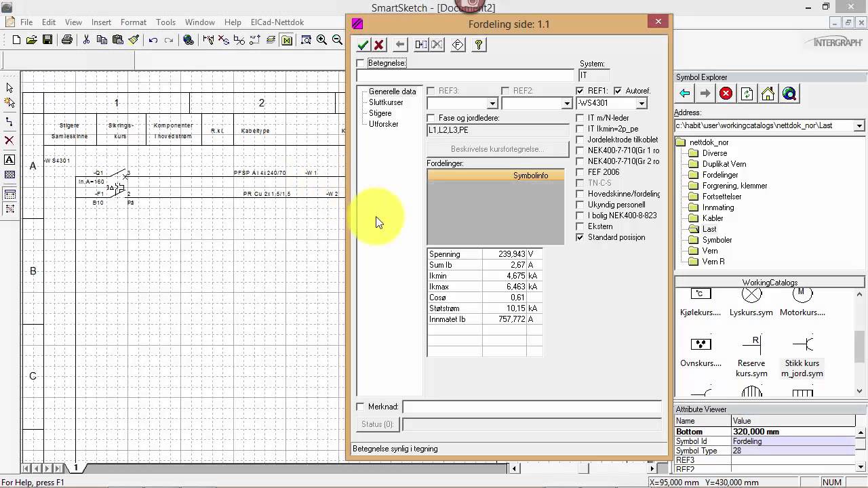
Task: Go to Symbol Explorer home
Action: click(x=768, y=94)
